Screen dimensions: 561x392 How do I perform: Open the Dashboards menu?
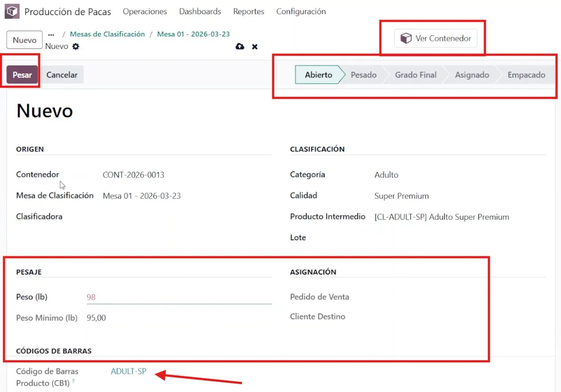pos(200,12)
